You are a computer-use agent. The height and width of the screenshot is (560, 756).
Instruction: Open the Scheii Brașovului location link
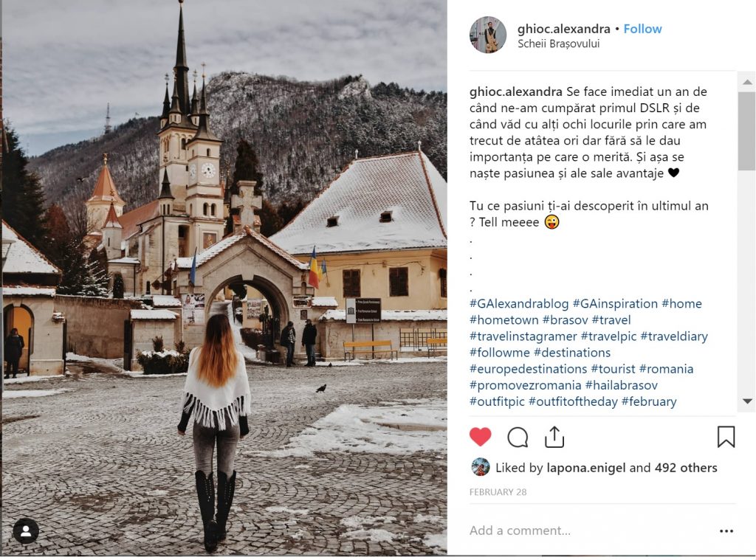pyautogui.click(x=559, y=44)
